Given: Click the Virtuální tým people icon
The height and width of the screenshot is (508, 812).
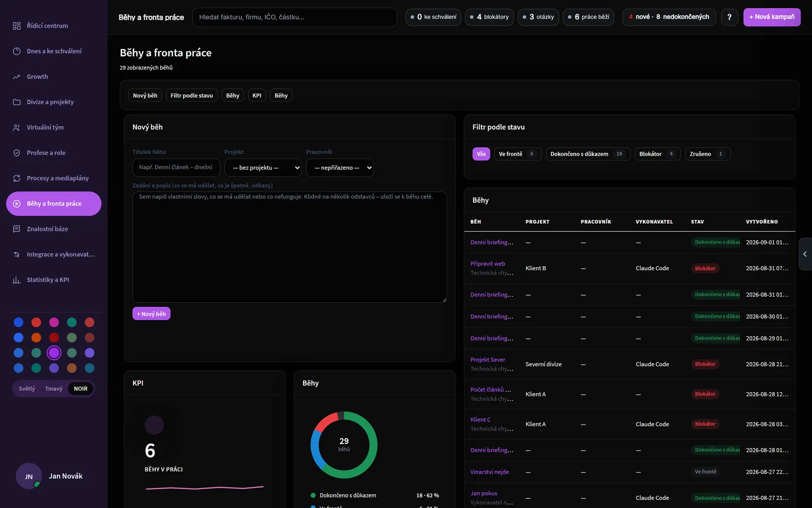Looking at the screenshot, I should point(17,128).
